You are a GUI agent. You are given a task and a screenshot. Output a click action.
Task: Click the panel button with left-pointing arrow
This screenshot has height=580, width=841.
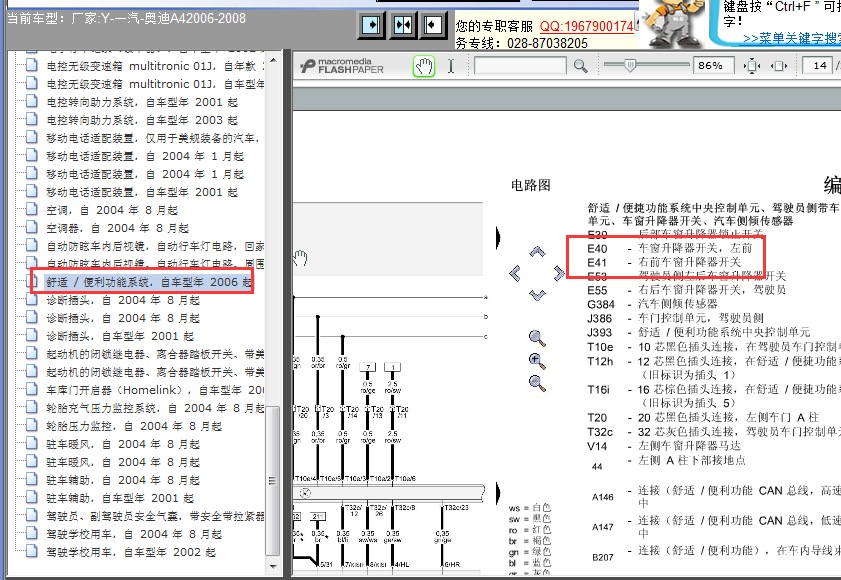(433, 25)
